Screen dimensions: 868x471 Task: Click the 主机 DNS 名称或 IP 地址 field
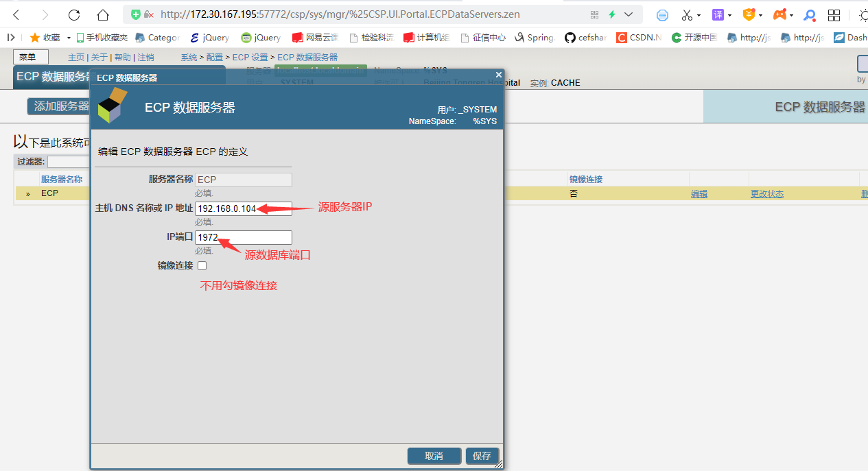tap(244, 208)
